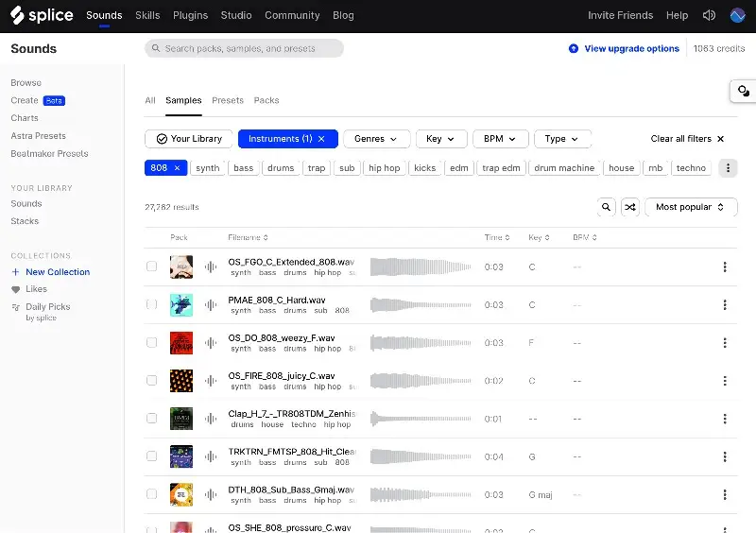Toggle shuffle for sample results
This screenshot has width=756, height=533.
630,207
